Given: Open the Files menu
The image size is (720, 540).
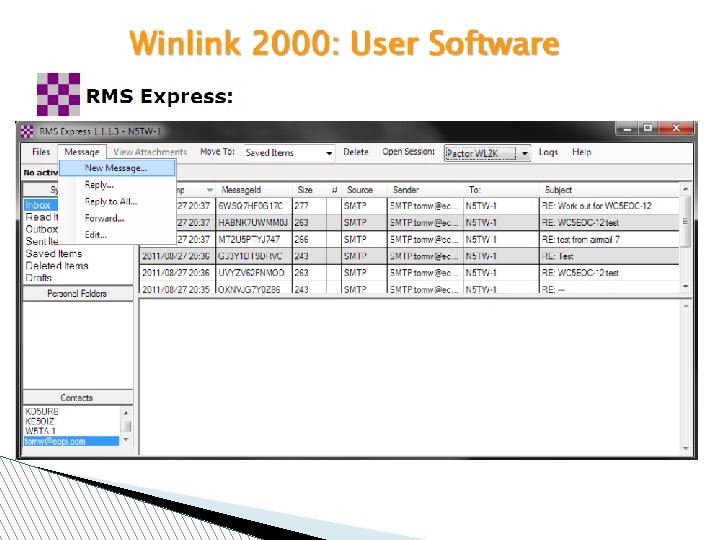Looking at the screenshot, I should tap(41, 152).
